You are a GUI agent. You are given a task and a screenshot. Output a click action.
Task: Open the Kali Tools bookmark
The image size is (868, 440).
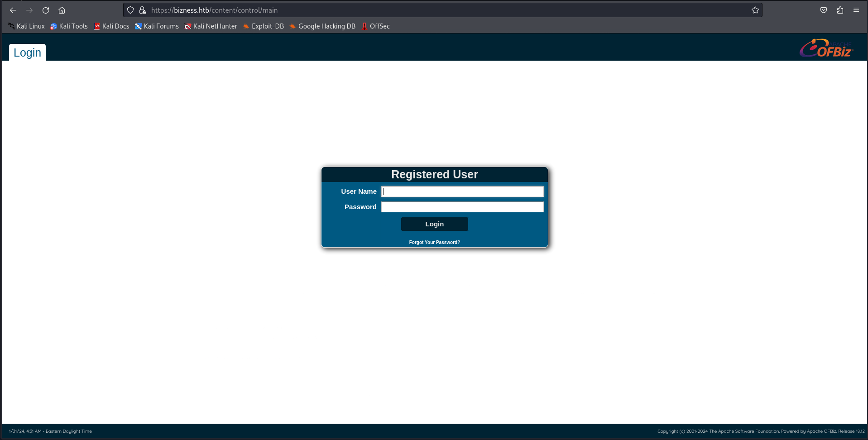pyautogui.click(x=69, y=26)
